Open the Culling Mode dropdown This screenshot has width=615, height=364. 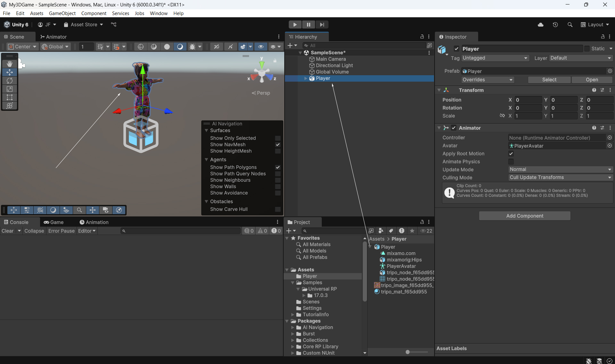pyautogui.click(x=560, y=177)
